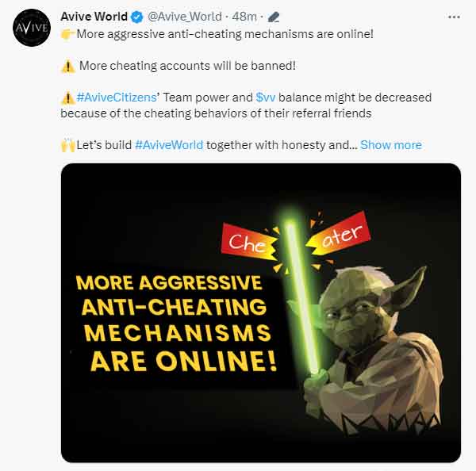
Task: Follow the #AviveWorld hashtag
Action: 169,145
